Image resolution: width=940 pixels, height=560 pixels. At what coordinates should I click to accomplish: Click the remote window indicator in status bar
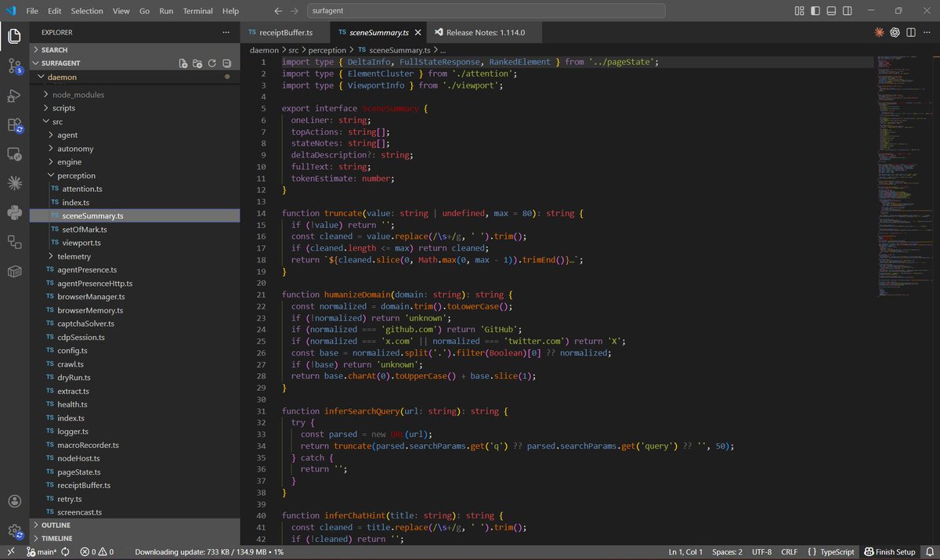point(9,551)
